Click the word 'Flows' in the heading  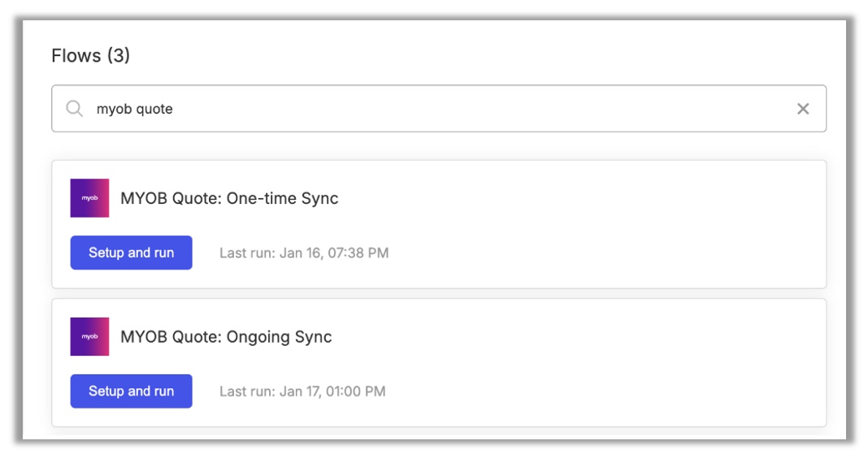coord(76,55)
